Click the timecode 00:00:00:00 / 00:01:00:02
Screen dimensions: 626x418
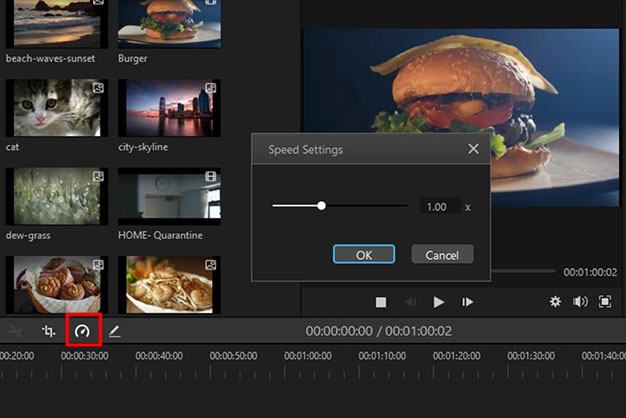pos(379,331)
